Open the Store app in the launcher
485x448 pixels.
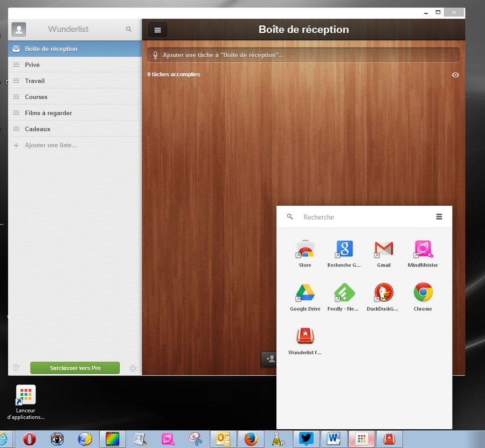pyautogui.click(x=305, y=249)
